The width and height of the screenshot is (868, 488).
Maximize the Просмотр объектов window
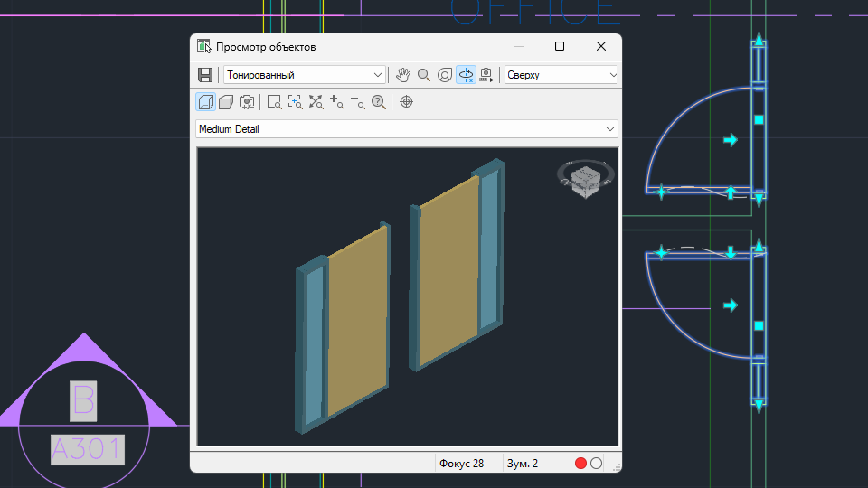click(x=560, y=46)
